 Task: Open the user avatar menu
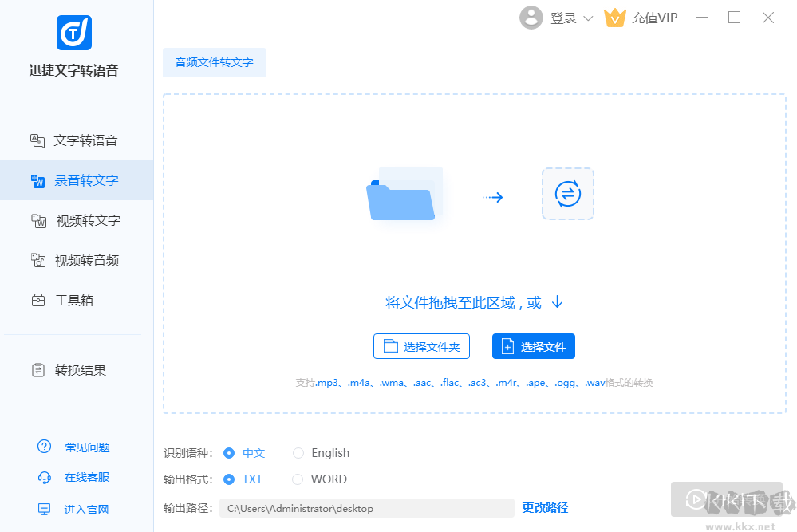531,17
